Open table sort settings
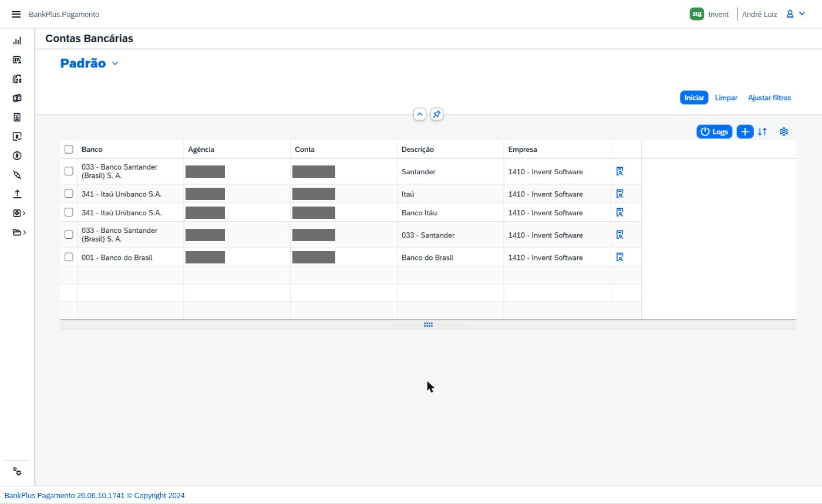 (x=763, y=132)
